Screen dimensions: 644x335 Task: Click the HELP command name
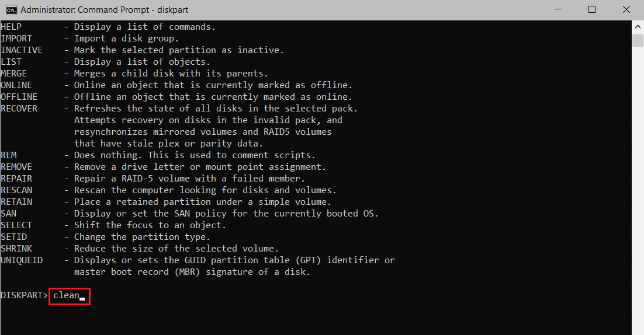[x=11, y=27]
